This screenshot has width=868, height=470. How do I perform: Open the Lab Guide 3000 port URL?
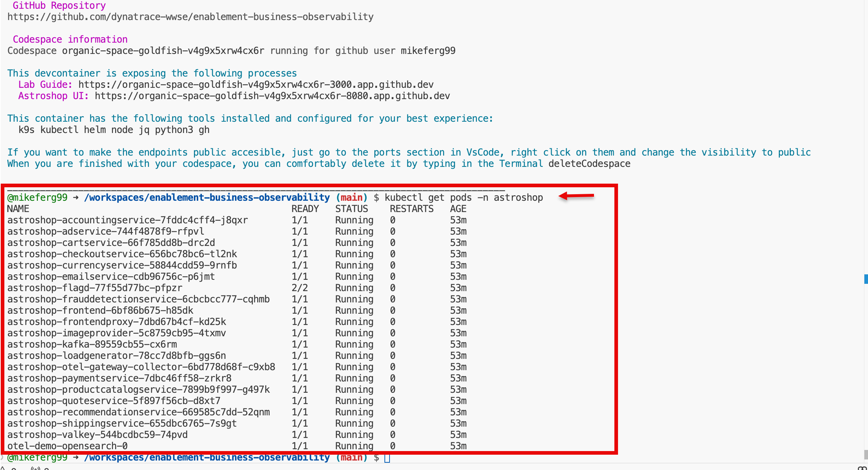(x=256, y=85)
